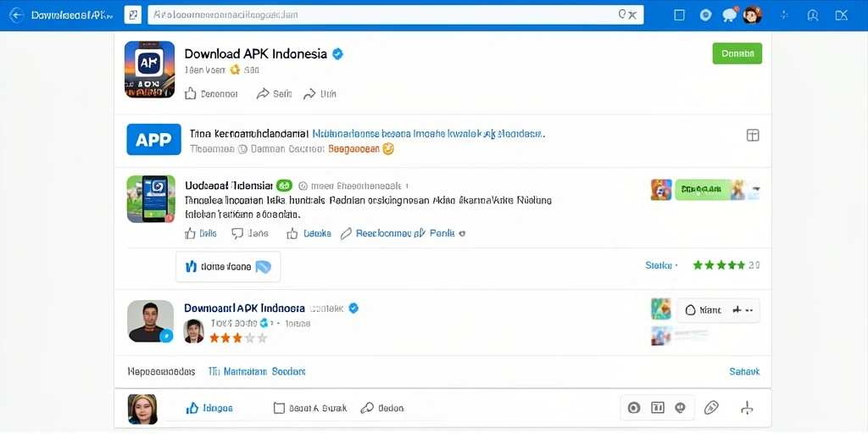The width and height of the screenshot is (868, 434).
Task: Open the Download APK Indonesia app logo
Action: pyautogui.click(x=149, y=70)
